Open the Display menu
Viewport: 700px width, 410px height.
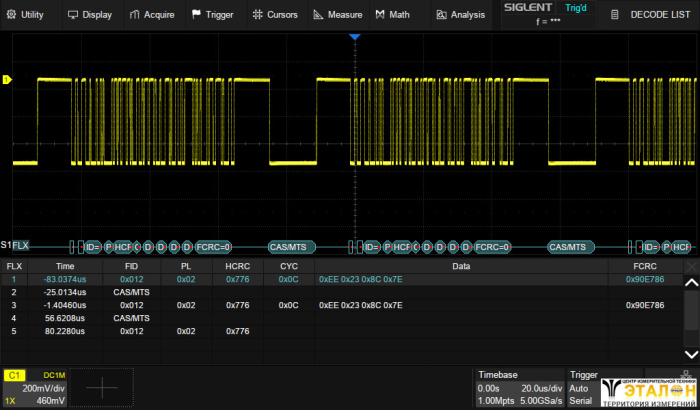[89, 15]
